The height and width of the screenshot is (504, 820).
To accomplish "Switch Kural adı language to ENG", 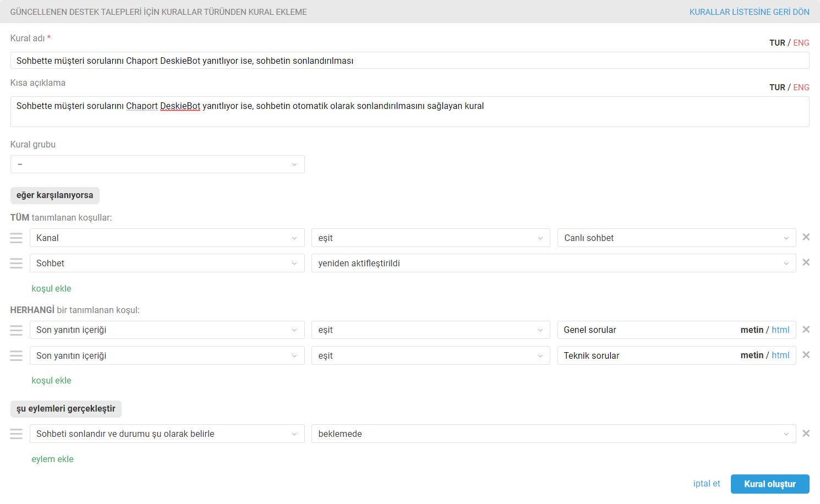I will (x=801, y=43).
